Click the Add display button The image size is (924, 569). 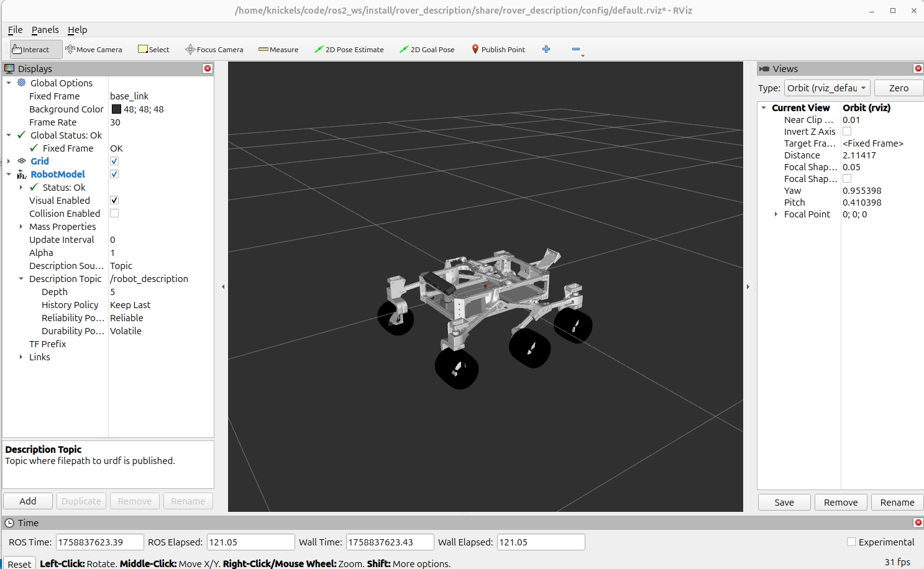[x=28, y=501]
